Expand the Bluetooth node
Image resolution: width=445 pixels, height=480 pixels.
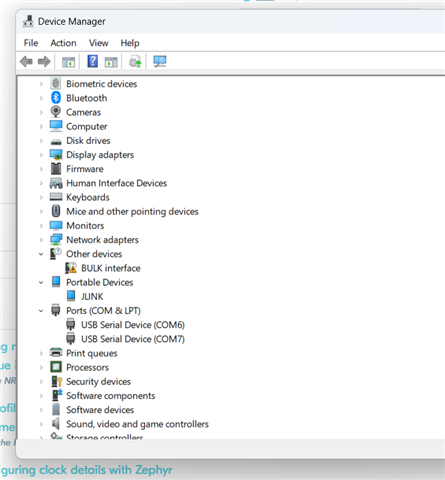coord(41,98)
